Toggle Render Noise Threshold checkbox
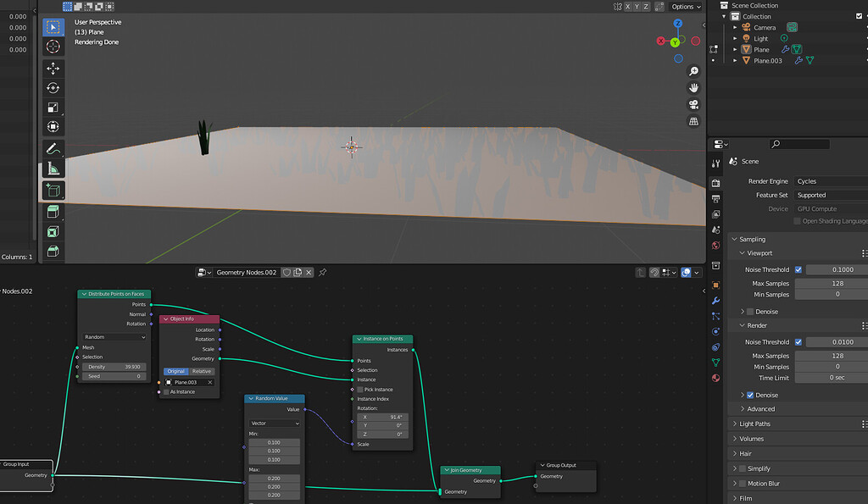The width and height of the screenshot is (868, 504). click(x=798, y=342)
